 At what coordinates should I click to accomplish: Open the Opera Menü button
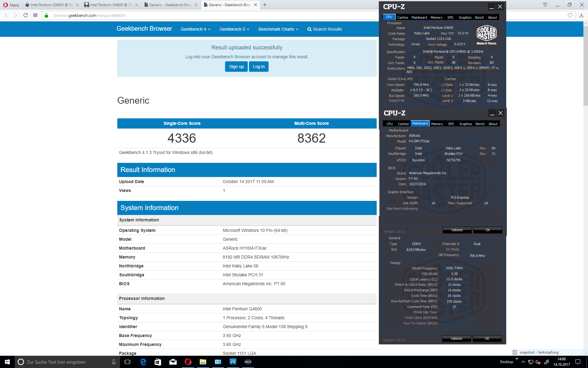point(11,5)
